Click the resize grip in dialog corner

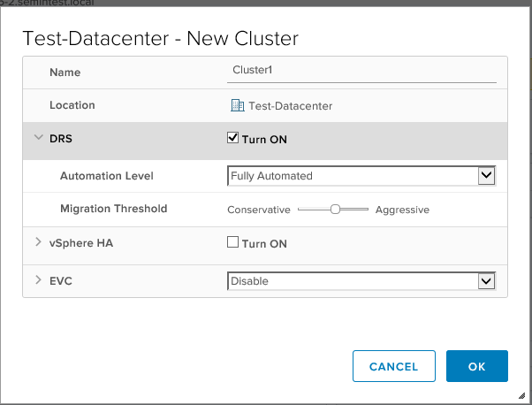521,395
